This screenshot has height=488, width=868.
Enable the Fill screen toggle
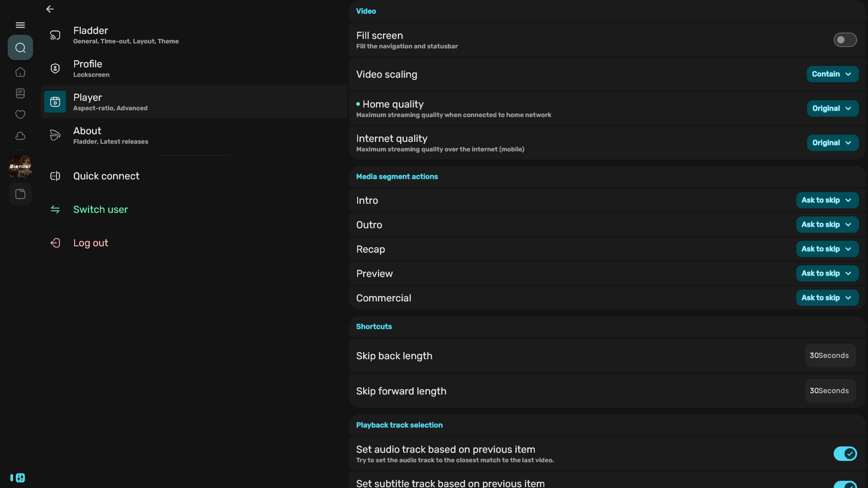844,40
